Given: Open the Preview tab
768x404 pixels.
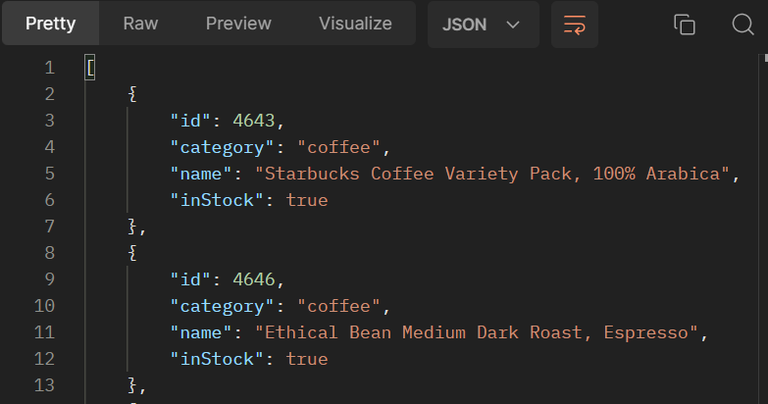Looking at the screenshot, I should (239, 24).
